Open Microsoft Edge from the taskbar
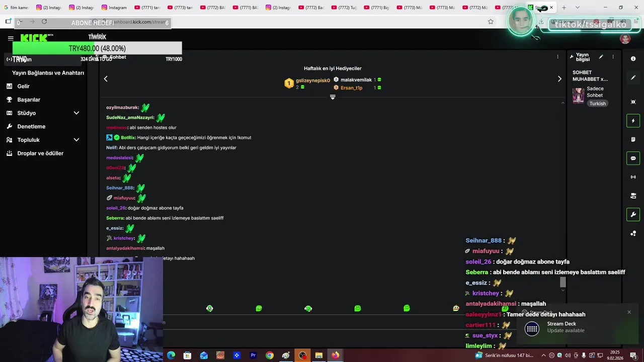 (x=171, y=355)
